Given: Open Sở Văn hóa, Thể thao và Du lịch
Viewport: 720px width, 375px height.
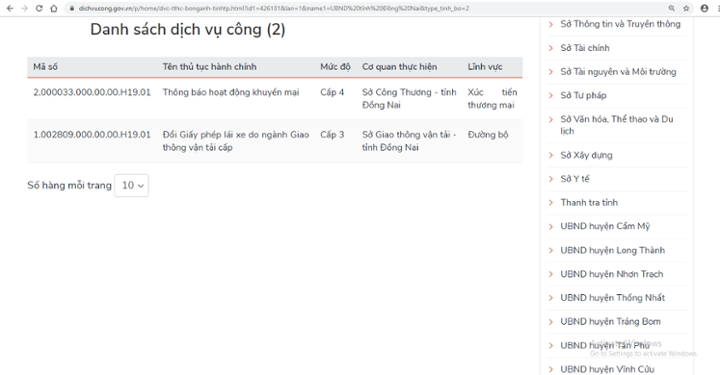Looking at the screenshot, I should [617, 125].
